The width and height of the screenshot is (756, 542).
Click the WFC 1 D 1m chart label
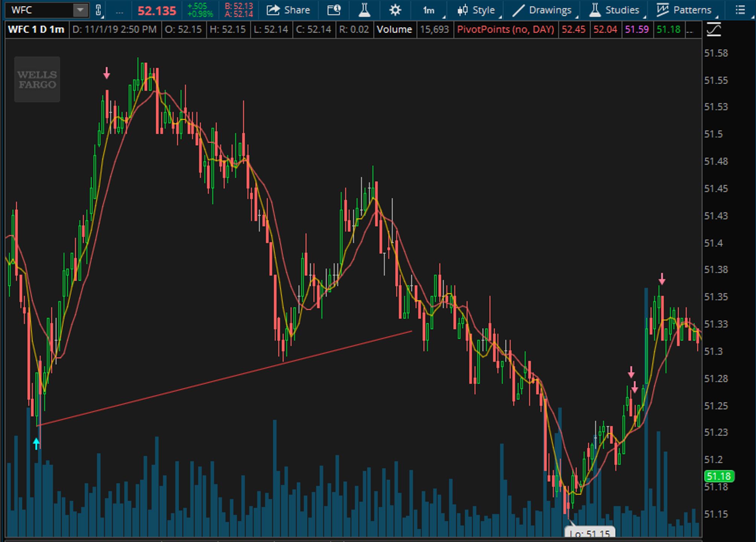[x=36, y=29]
